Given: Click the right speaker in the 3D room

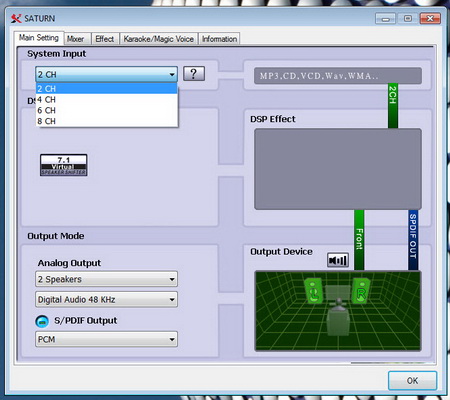Looking at the screenshot, I should pos(361,291).
